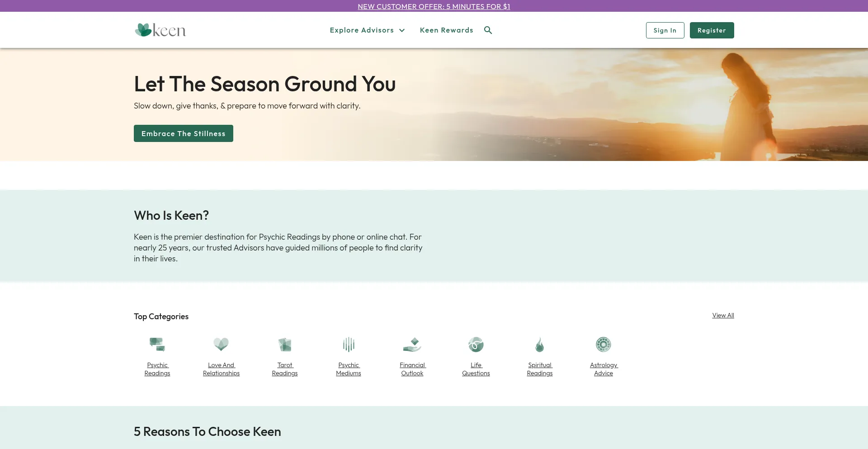868x449 pixels.
Task: Click the green Register button
Action: [x=712, y=30]
